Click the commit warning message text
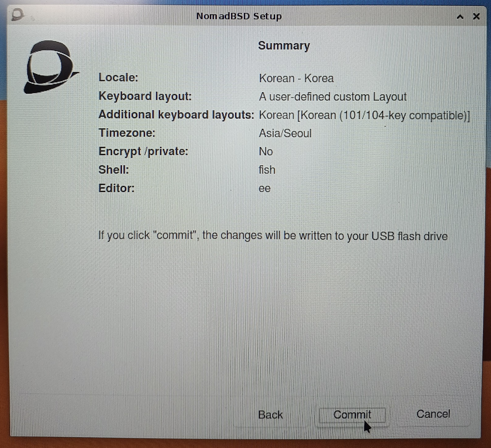Viewport: 491px width, 448px height. click(273, 236)
